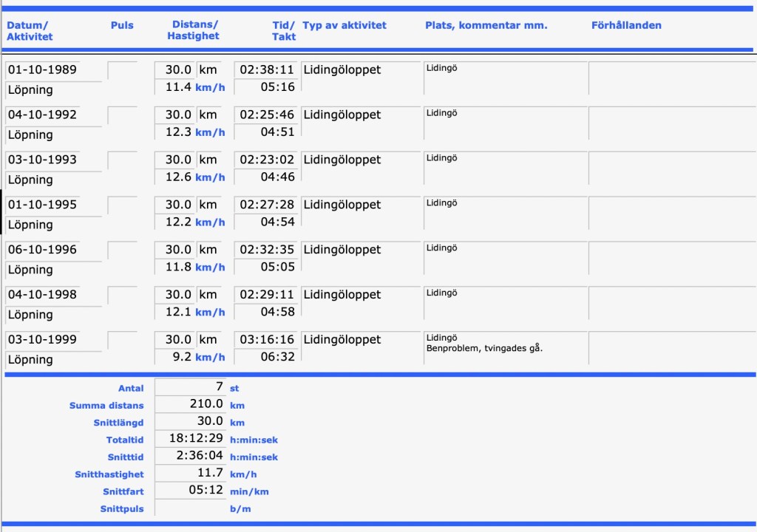
Task: Click Lidingöloppet in the 04-10-1998 row
Action: 342,295
